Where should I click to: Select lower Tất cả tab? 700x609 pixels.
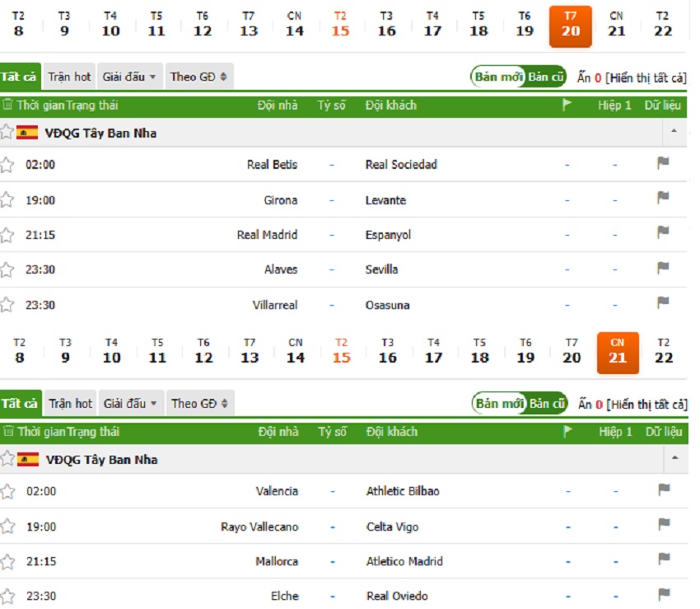pyautogui.click(x=21, y=404)
